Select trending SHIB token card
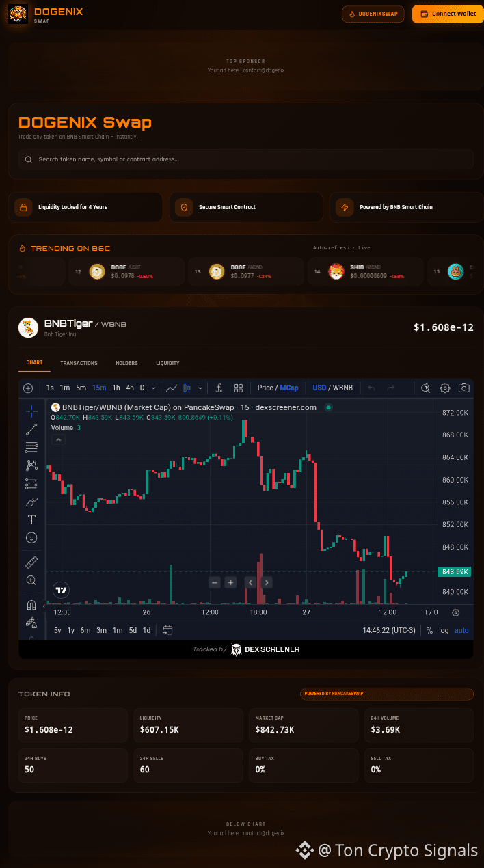 (366, 271)
